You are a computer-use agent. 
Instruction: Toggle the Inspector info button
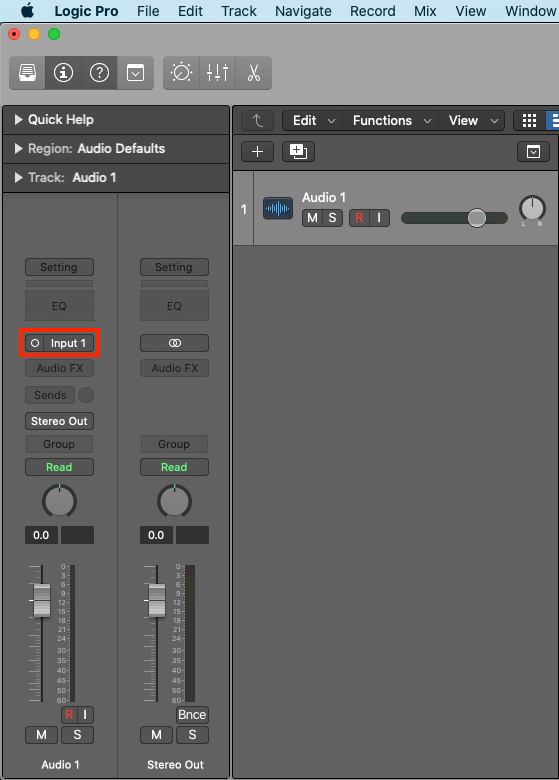63,73
